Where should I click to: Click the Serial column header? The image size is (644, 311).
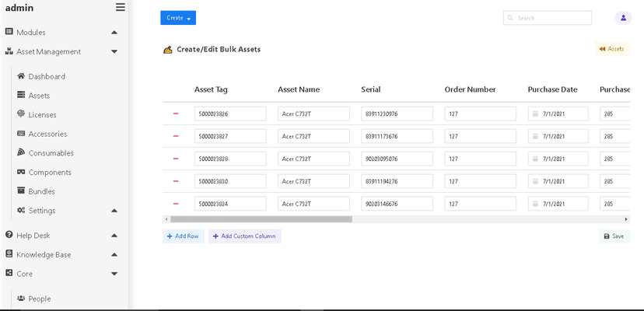371,89
